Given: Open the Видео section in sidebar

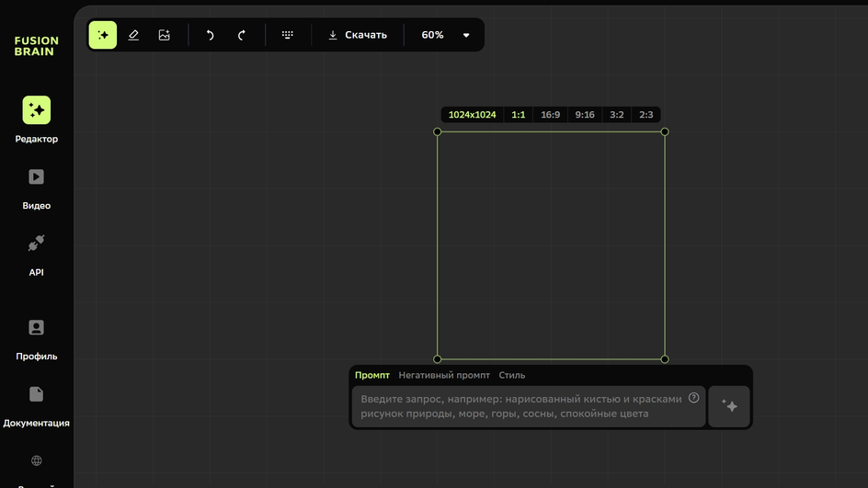Looking at the screenshot, I should pos(37,189).
